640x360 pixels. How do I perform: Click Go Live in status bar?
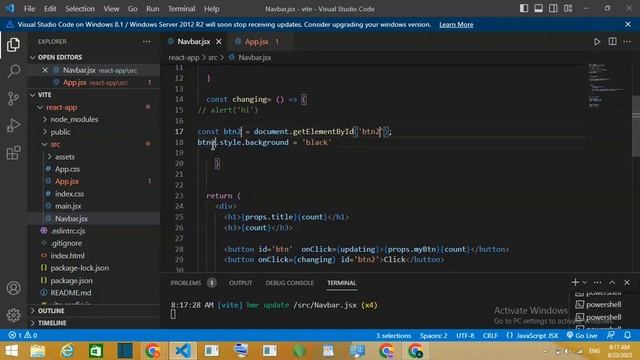(582, 336)
